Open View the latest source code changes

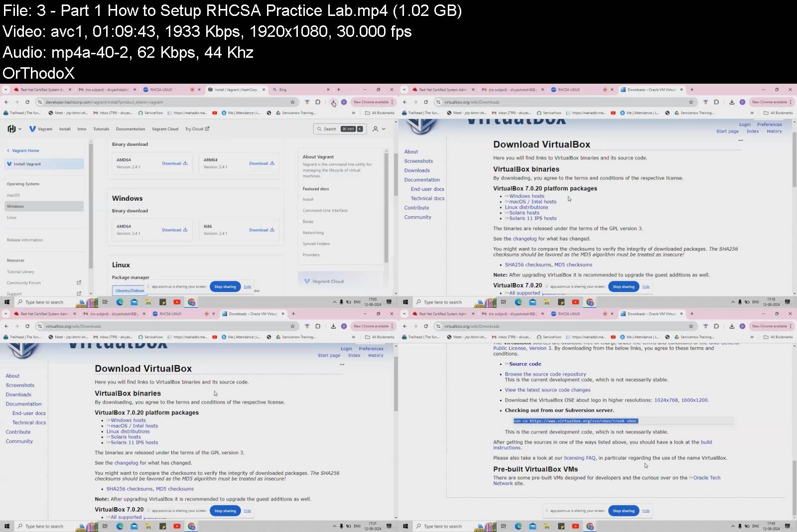(547, 390)
